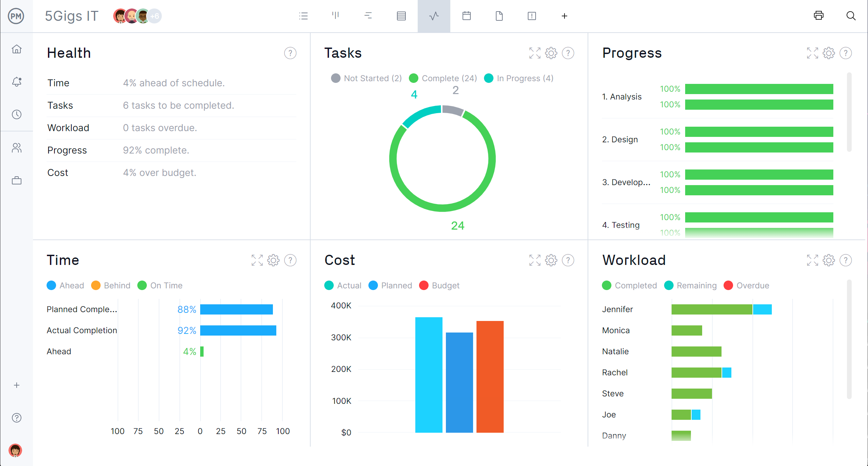This screenshot has height=466, width=868.
Task: Open settings gear for Tasks panel
Action: 550,53
